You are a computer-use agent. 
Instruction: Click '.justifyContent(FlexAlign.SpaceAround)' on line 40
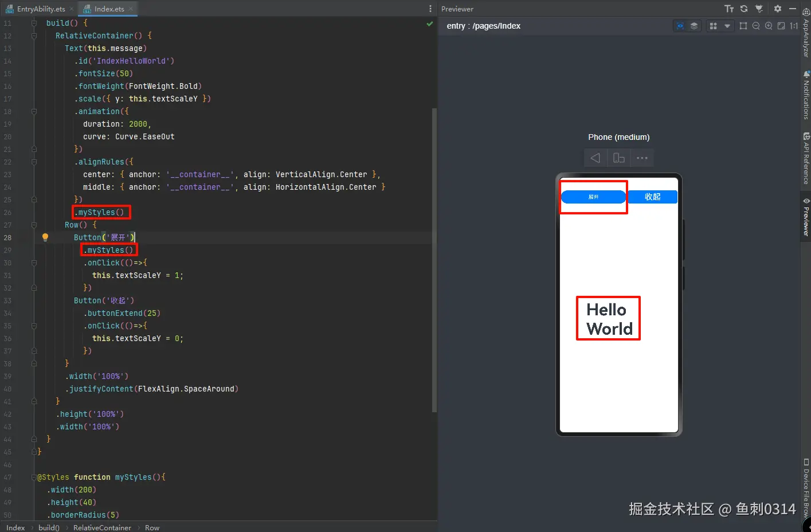click(151, 389)
